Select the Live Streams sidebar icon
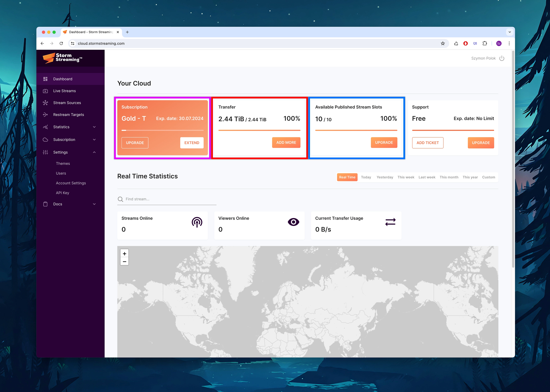The image size is (550, 392). coord(45,91)
